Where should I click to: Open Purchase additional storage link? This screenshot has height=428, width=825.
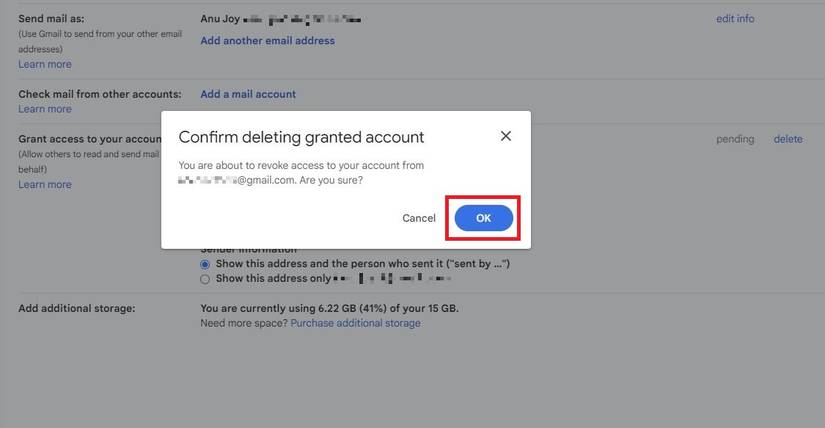[355, 323]
